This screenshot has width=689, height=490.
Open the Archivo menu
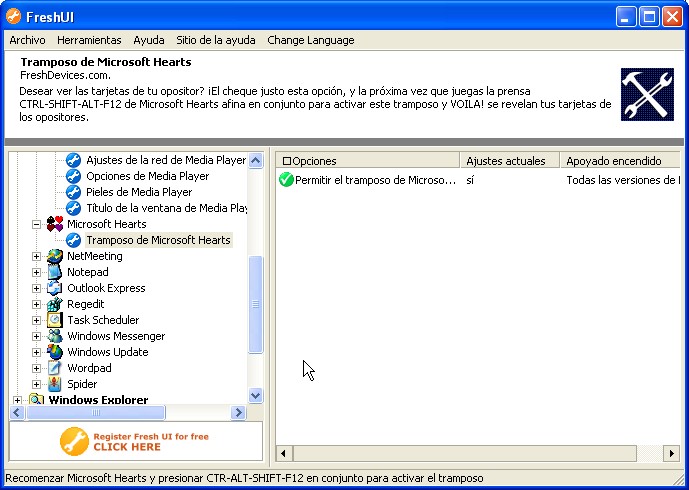pos(27,40)
